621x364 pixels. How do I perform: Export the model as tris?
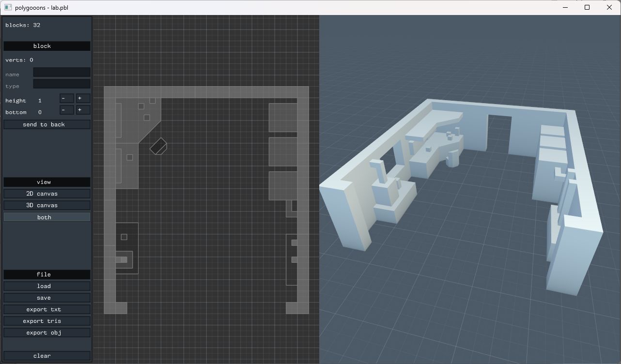coord(47,321)
